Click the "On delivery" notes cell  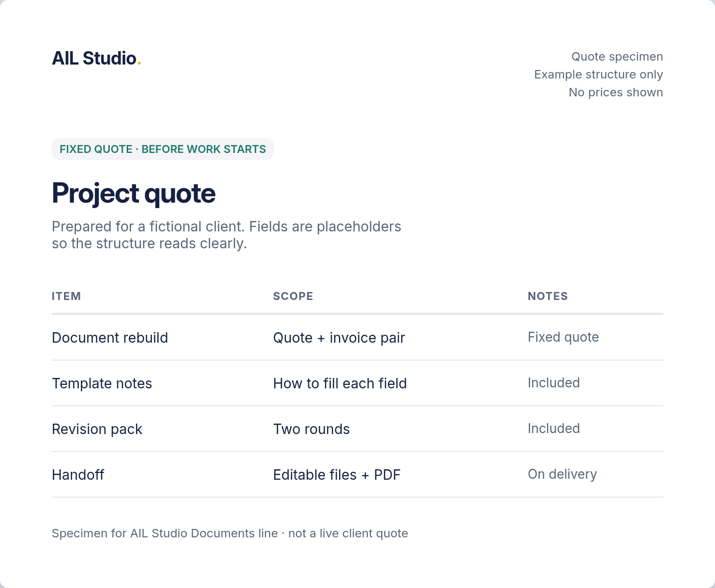pos(563,474)
